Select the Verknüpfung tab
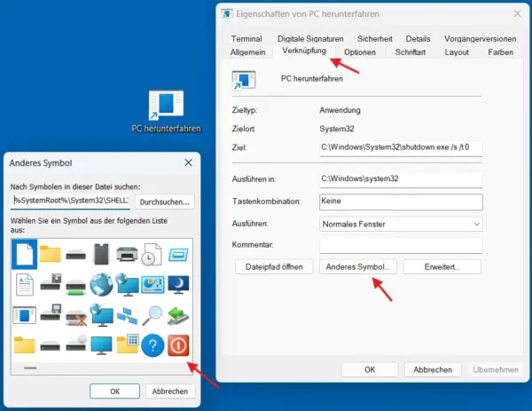This screenshot has width=532, height=411. coord(304,51)
